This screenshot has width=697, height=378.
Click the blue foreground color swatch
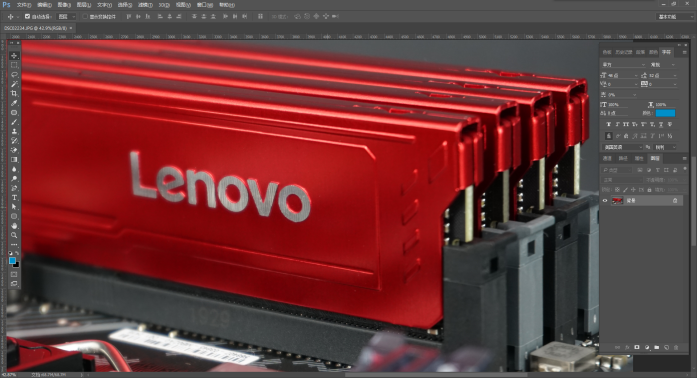[x=12, y=261]
